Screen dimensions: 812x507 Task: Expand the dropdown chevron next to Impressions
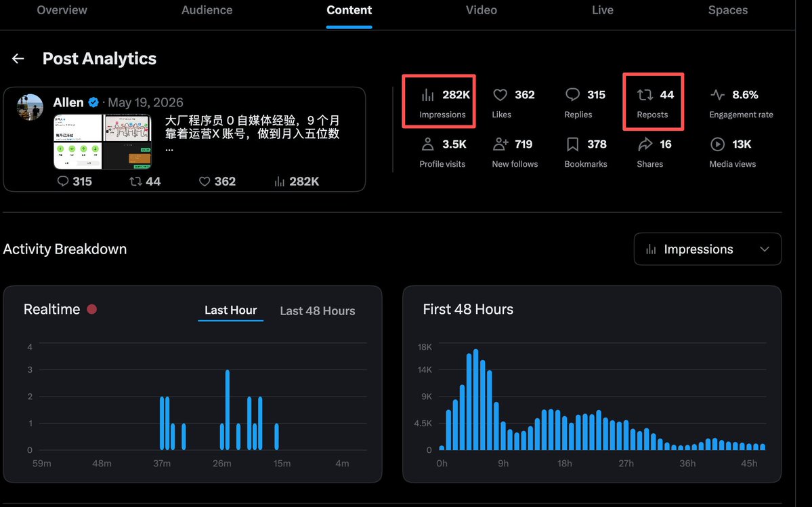[765, 249]
